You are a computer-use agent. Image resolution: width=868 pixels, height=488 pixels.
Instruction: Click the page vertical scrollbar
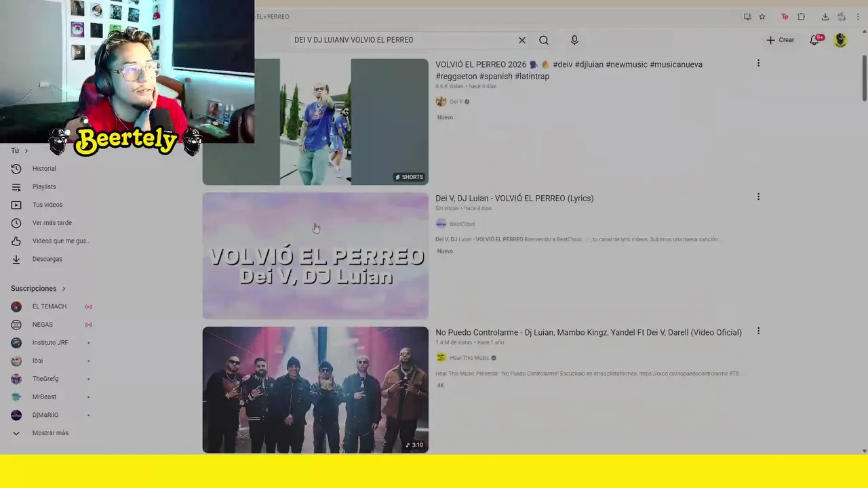(x=864, y=78)
